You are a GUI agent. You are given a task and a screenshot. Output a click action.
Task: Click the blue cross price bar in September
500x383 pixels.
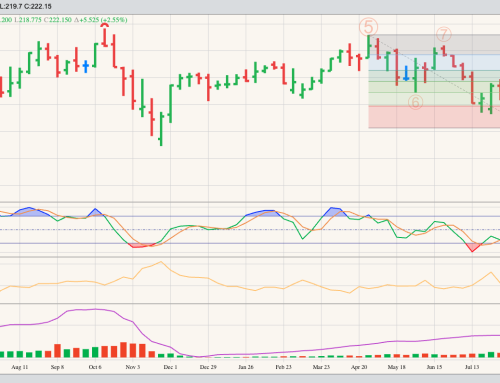[x=86, y=66]
